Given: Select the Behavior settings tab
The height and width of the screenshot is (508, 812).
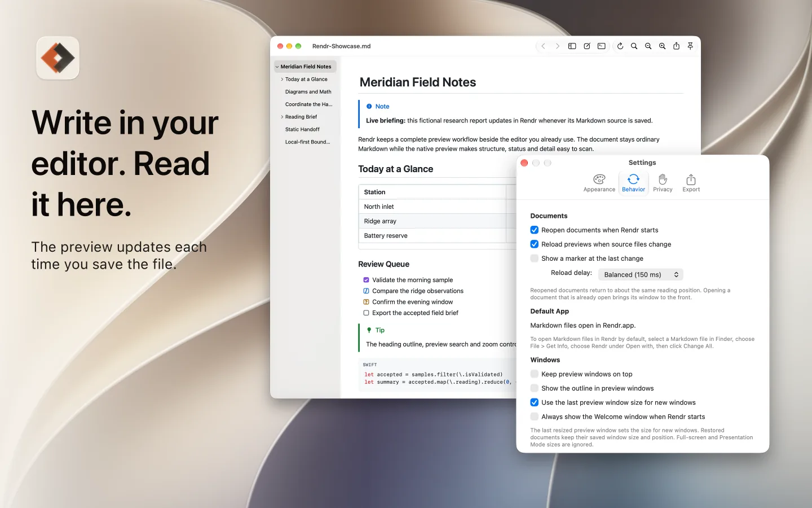Looking at the screenshot, I should pos(633,183).
